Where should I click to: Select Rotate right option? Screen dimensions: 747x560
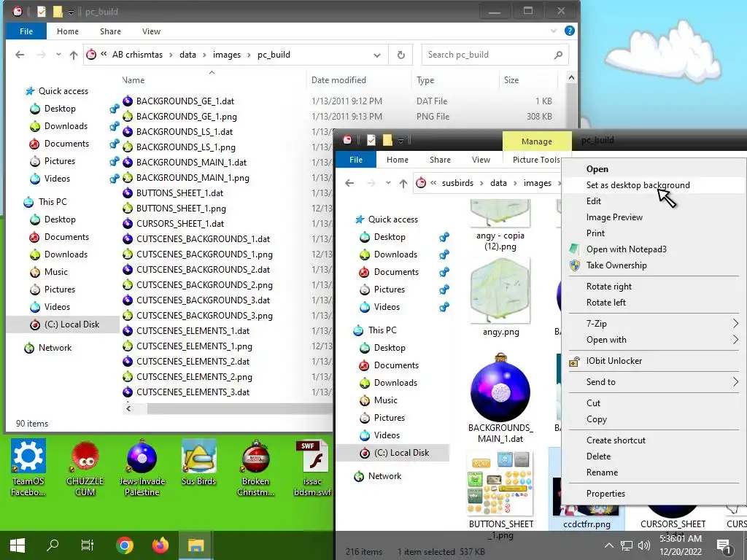pos(655,286)
